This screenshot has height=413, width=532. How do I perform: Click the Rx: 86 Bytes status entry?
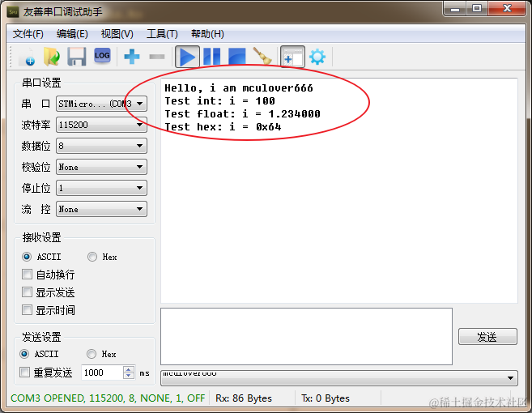point(244,398)
